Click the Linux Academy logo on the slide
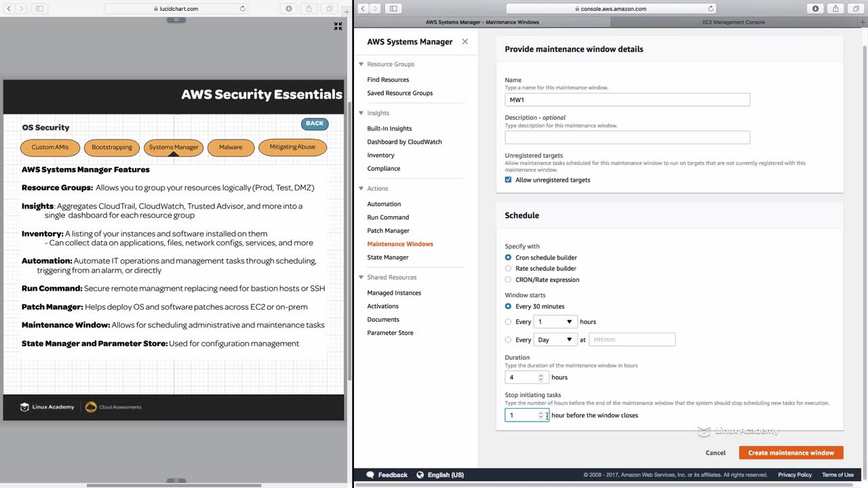The width and height of the screenshot is (868, 488). coord(47,407)
